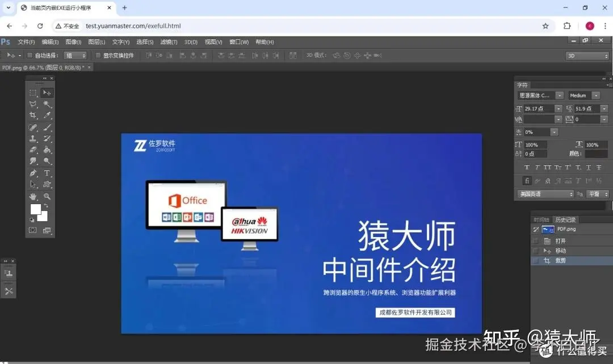The image size is (613, 364).
Task: Toggle Quick Mask mode
Action: (33, 230)
